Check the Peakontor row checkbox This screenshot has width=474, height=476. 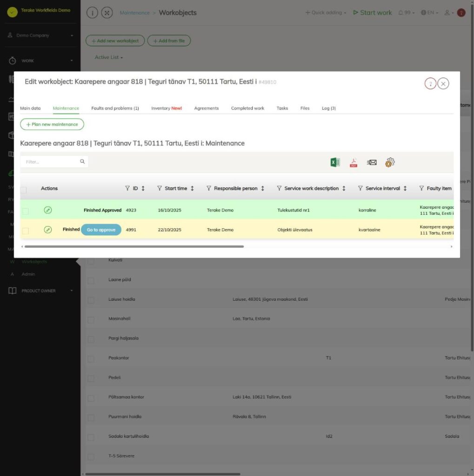pos(91,359)
